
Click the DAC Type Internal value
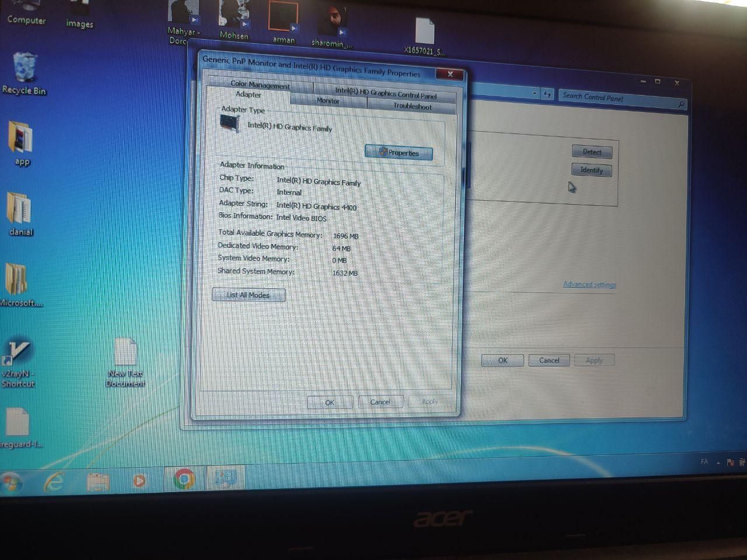point(289,192)
